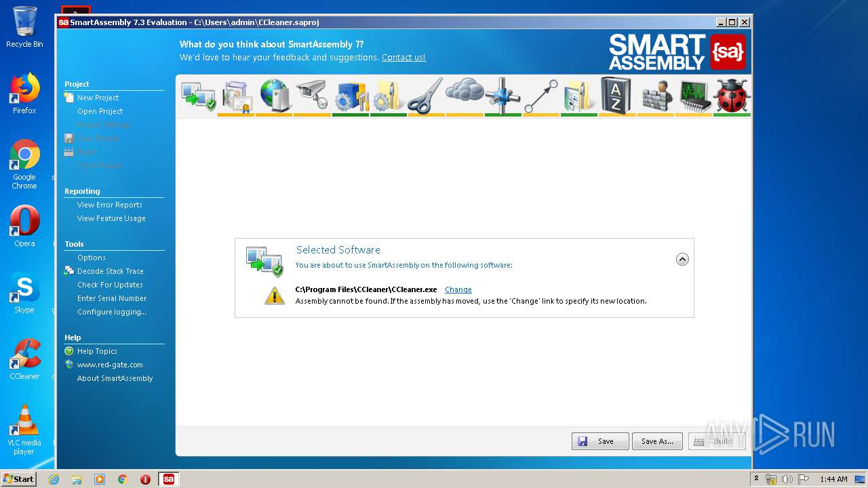Select Enter Serial Number
868x488 pixels.
112,298
